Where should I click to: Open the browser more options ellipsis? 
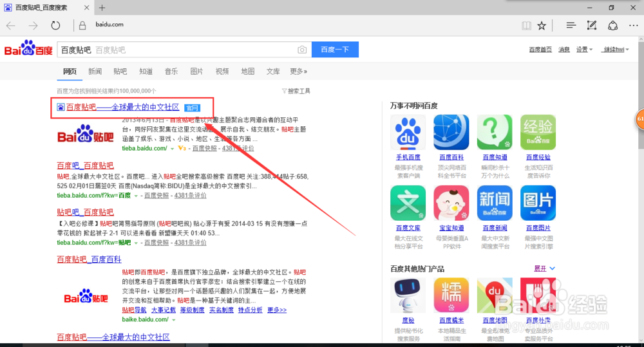pyautogui.click(x=633, y=26)
